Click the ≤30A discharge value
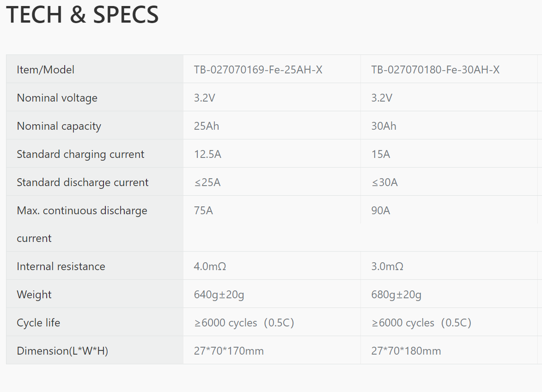The image size is (542, 392). coord(384,182)
